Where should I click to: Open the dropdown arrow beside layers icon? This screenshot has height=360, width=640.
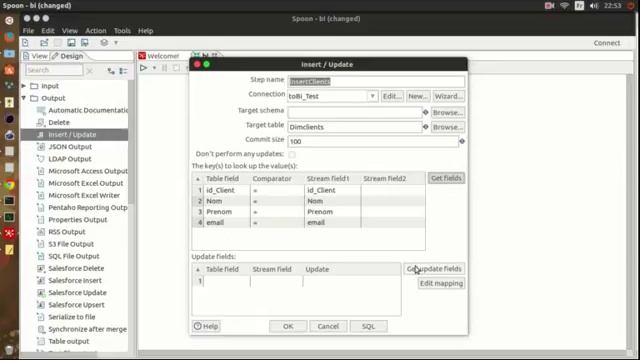tap(116, 42)
